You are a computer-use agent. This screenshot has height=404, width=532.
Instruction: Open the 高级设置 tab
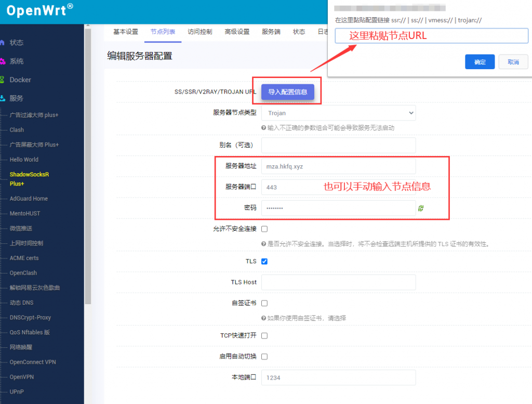[x=237, y=32]
